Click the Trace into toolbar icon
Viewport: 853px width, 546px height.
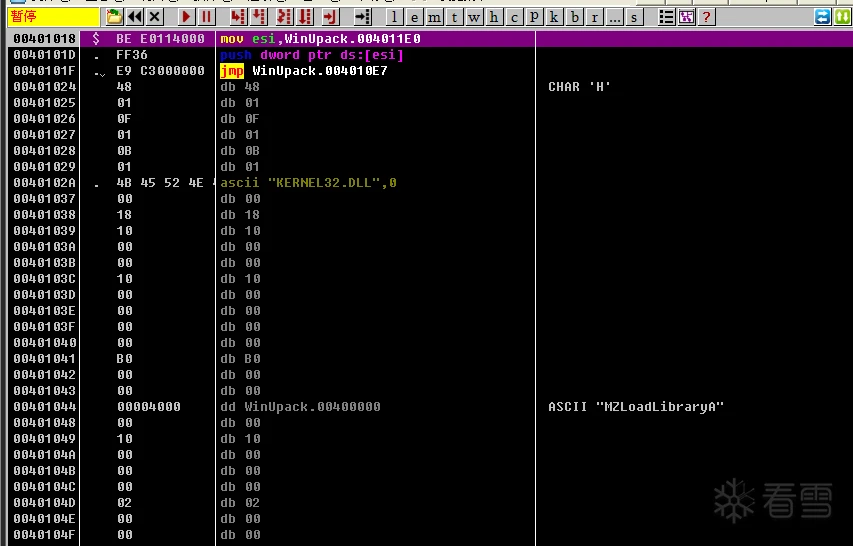click(284, 17)
